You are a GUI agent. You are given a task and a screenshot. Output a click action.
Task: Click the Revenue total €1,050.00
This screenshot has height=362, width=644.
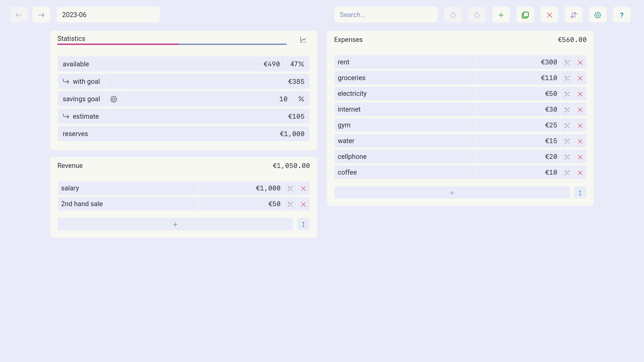pos(291,166)
